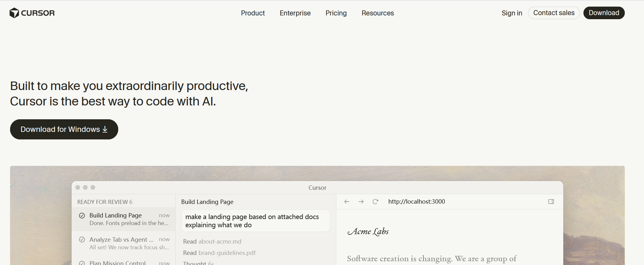Click the reload icon in the preview browser
Image resolution: width=644 pixels, height=265 pixels.
375,201
